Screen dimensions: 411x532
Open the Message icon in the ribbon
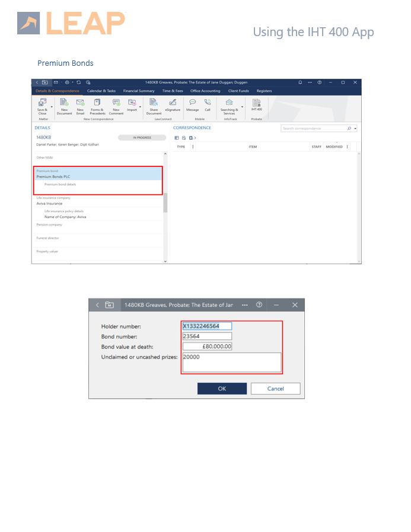coord(192,103)
